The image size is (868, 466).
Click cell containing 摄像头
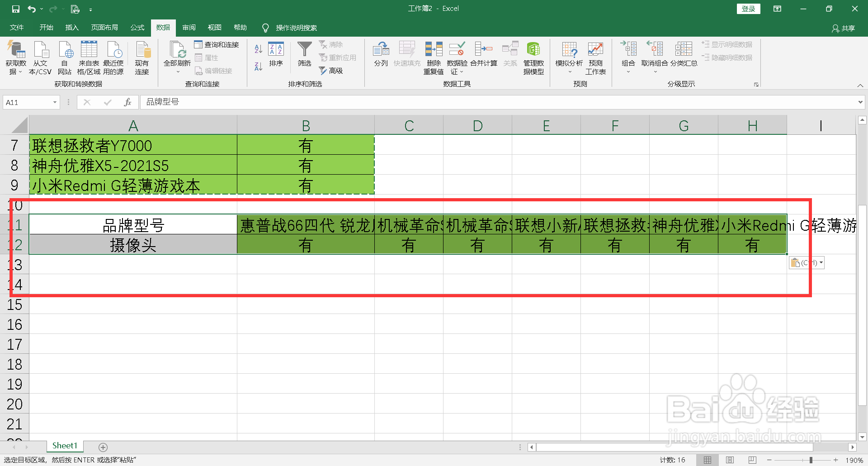(x=133, y=245)
